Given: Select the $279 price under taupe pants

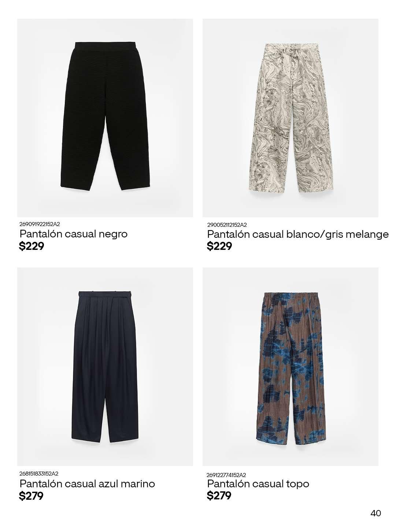Looking at the screenshot, I should (x=219, y=496).
